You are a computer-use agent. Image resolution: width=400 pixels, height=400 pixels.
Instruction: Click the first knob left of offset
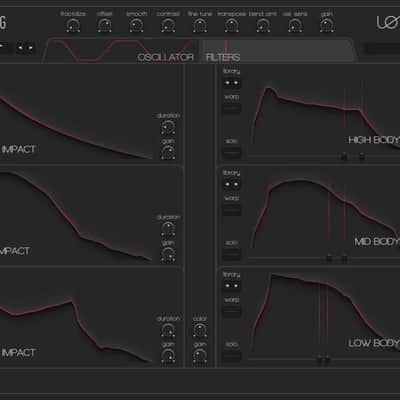(73, 25)
